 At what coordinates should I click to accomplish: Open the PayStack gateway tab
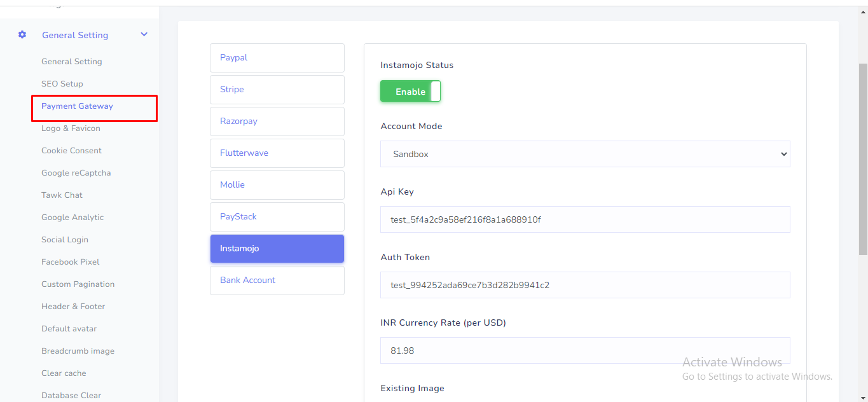pos(277,217)
